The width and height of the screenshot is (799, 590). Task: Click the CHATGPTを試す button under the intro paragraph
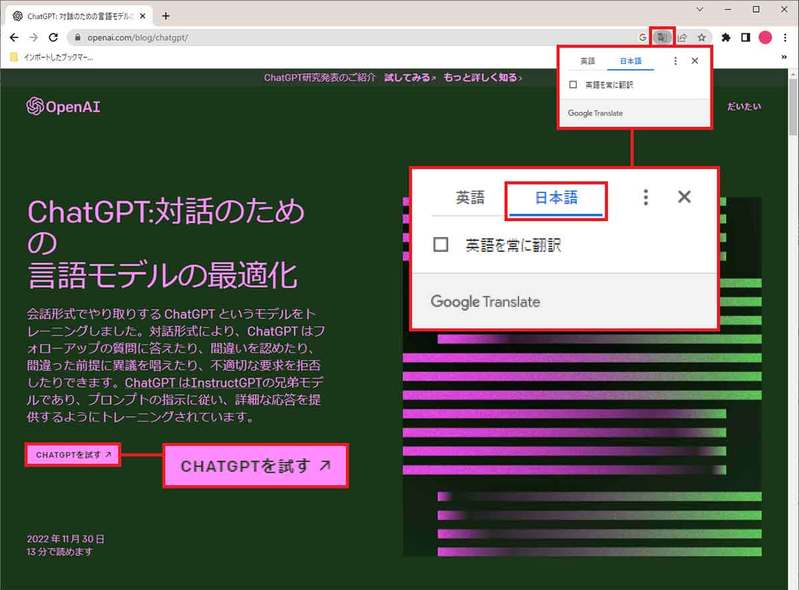coord(73,454)
